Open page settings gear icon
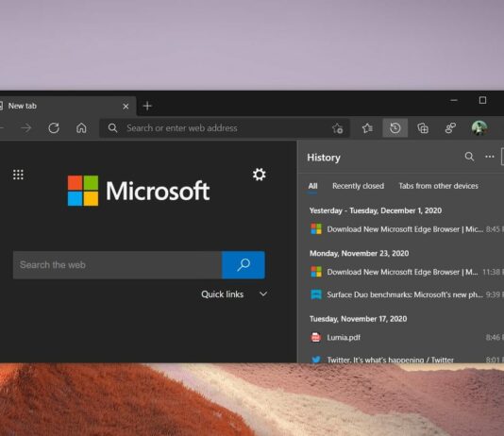Viewport: 504px width, 436px height. (x=259, y=175)
